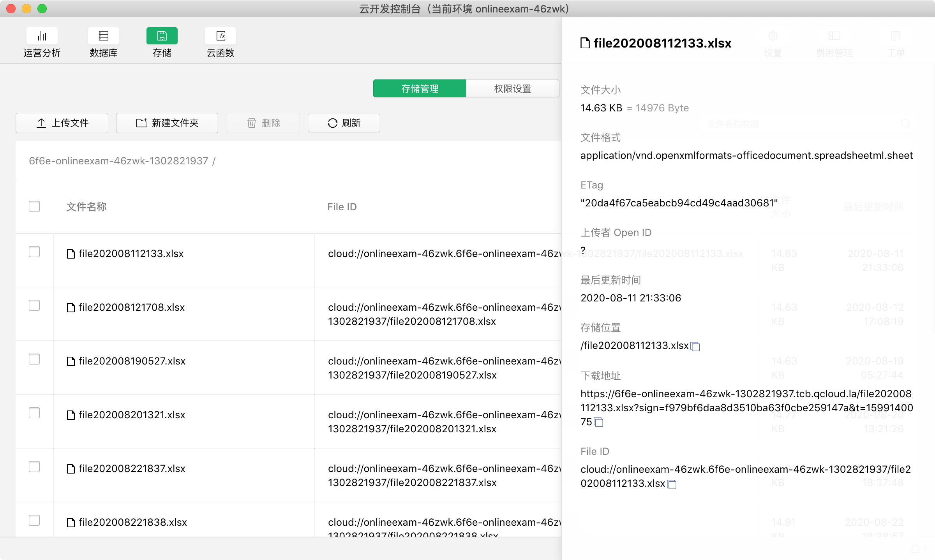Tick the select-all checkbox in table header
Image resolution: width=935 pixels, height=560 pixels.
coord(34,206)
